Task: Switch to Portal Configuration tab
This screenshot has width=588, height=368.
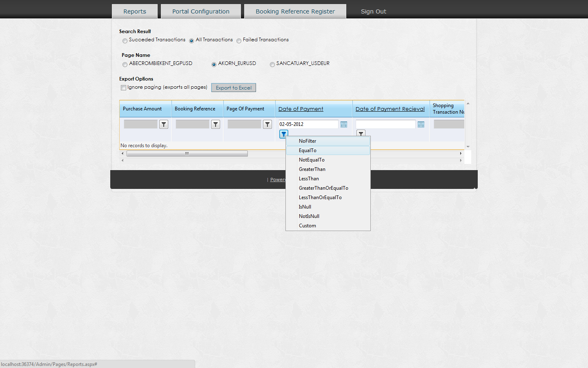Action: [x=201, y=11]
